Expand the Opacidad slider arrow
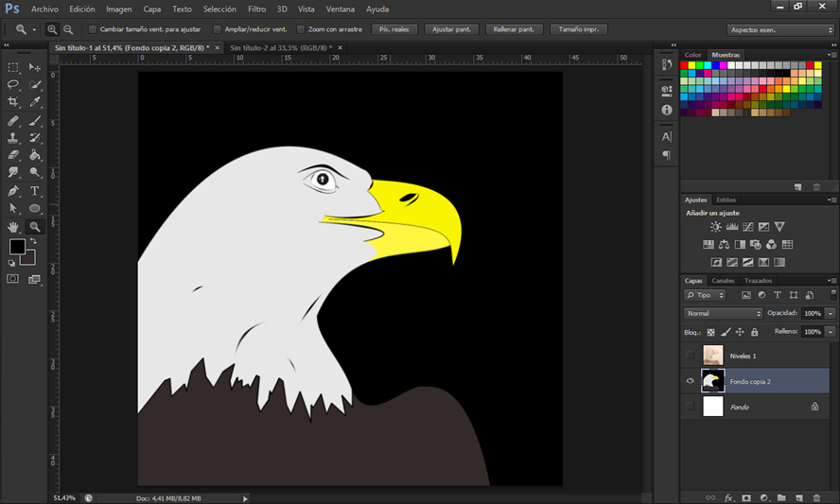 pos(831,313)
